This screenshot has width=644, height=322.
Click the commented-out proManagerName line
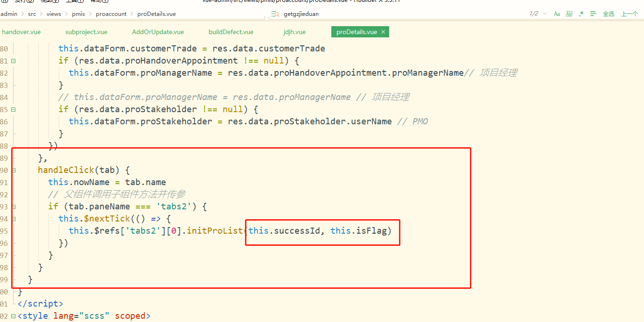[234, 97]
